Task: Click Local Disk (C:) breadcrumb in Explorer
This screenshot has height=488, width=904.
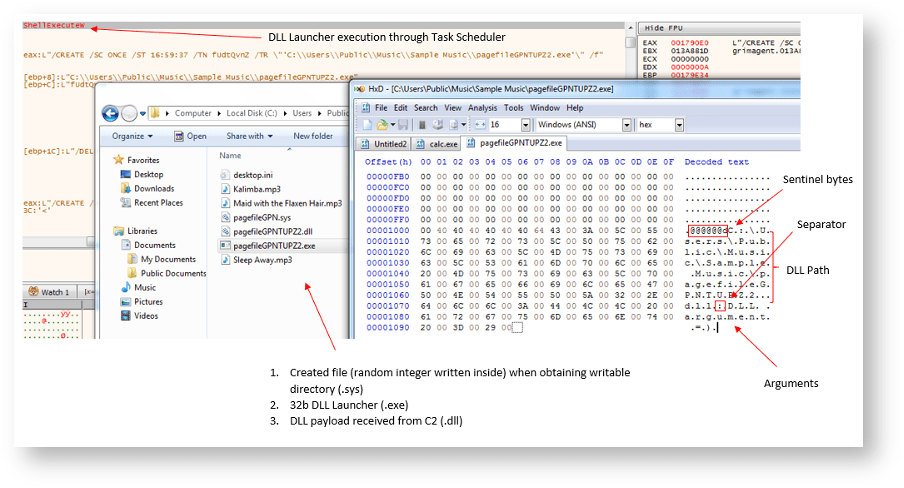Action: [252, 114]
